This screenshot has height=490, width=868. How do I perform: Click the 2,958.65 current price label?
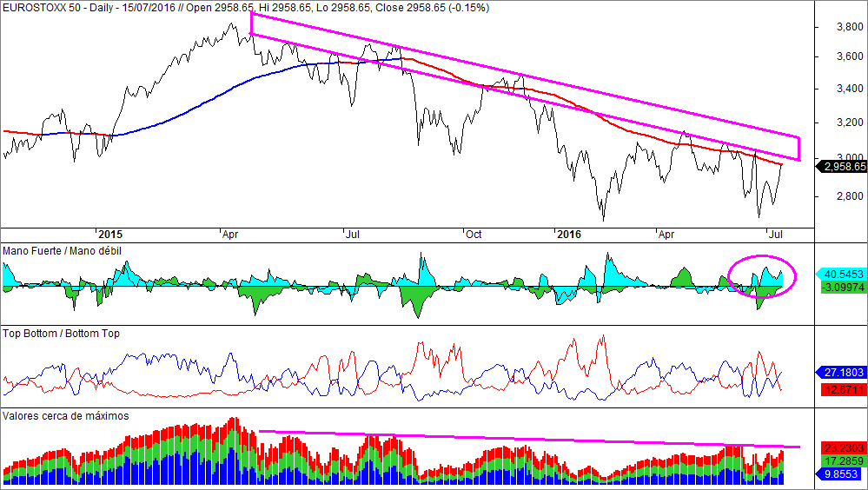841,167
